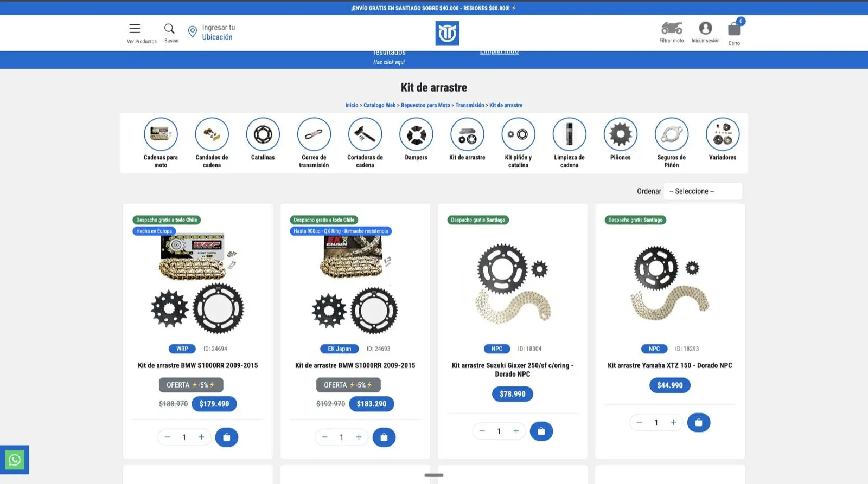Increase quantity for EK Japan BMW kit
868x484 pixels.
tap(359, 437)
